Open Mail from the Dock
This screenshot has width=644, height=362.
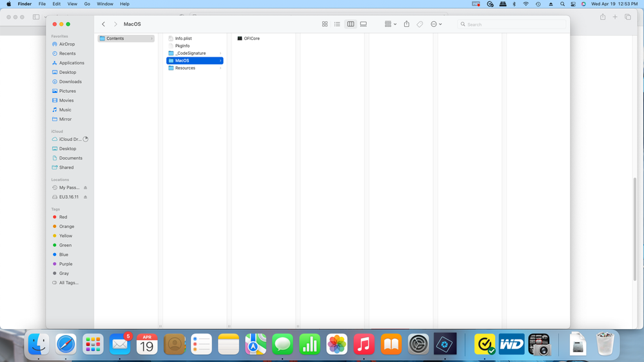click(x=120, y=344)
